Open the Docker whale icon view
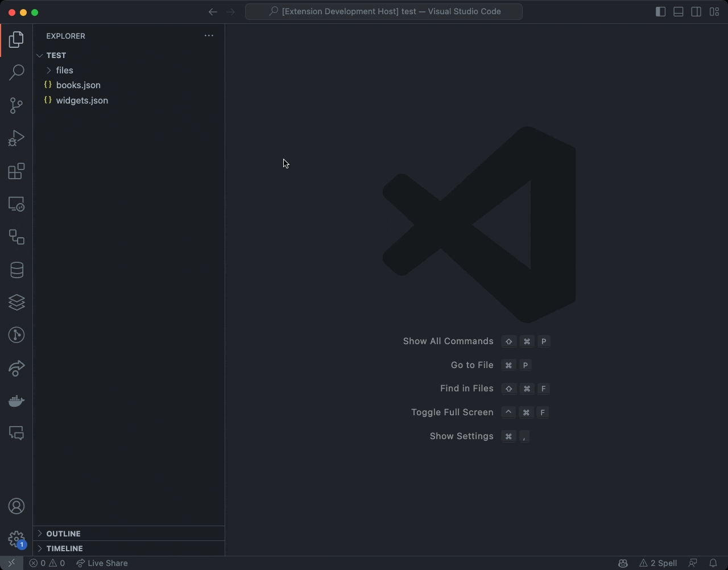Screen dimensions: 728x570 (16, 401)
